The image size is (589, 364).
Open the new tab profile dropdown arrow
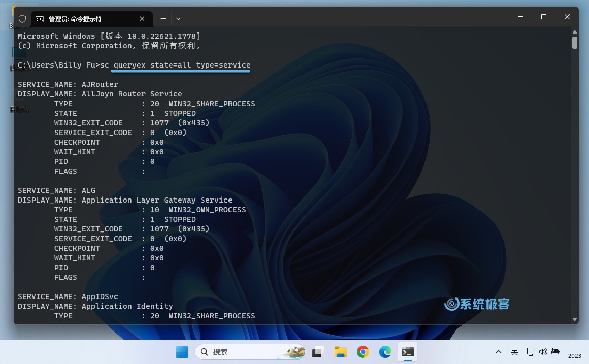pyautogui.click(x=178, y=19)
